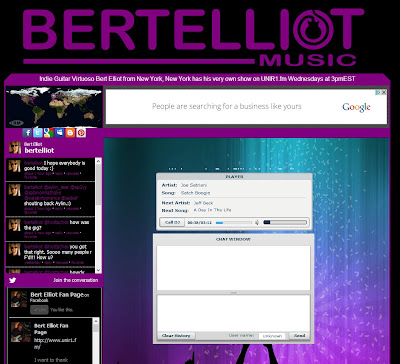This screenshot has height=364, width=400.
Task: Click the Bert Elliot Twitter profile avatar
Action: click(15, 147)
